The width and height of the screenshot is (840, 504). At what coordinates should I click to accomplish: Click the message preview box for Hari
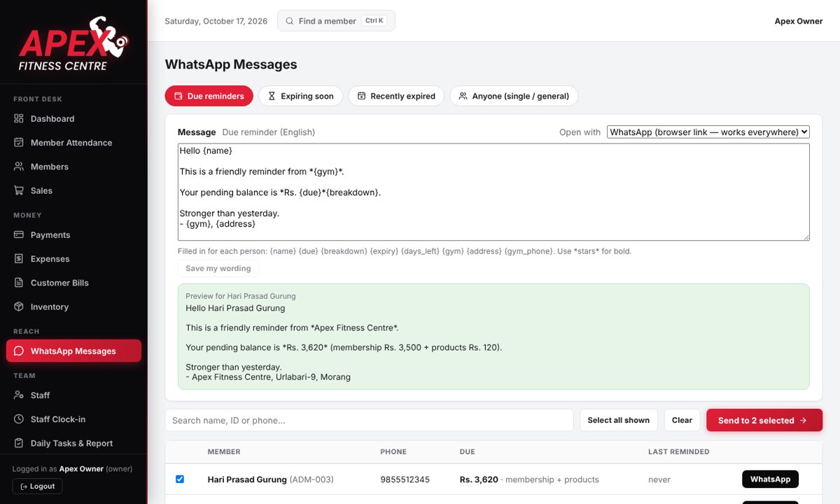coord(493,337)
